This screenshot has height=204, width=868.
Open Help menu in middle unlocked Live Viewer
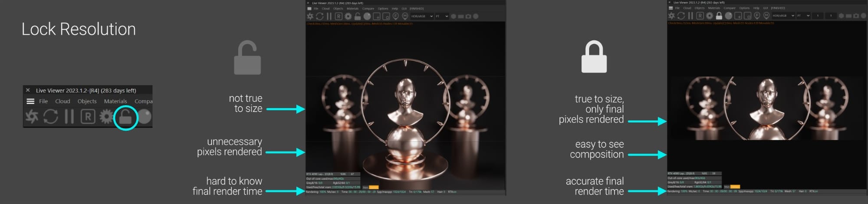[395, 9]
